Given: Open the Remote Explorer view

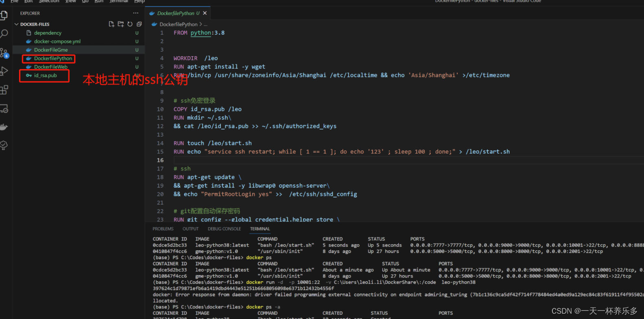Looking at the screenshot, I should pos(4,109).
